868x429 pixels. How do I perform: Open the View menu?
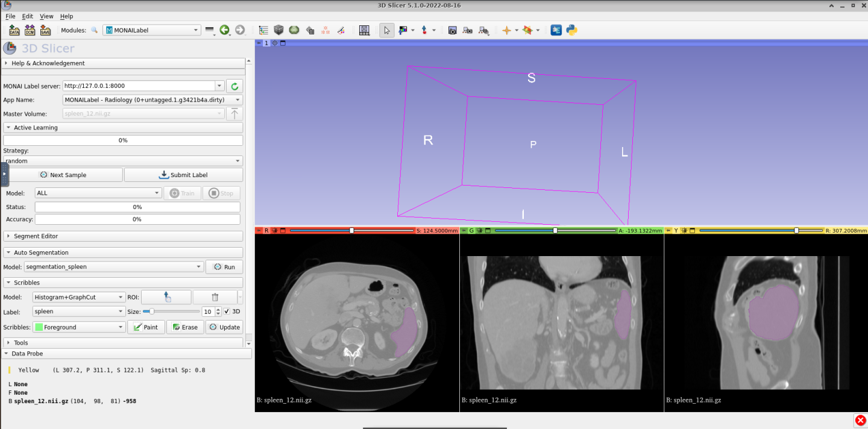[x=46, y=16]
